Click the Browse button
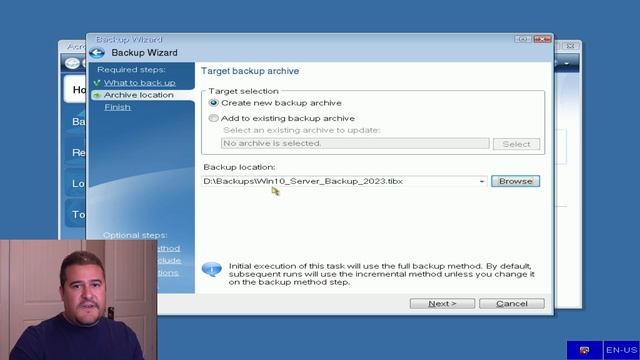The image size is (640, 360). click(515, 181)
